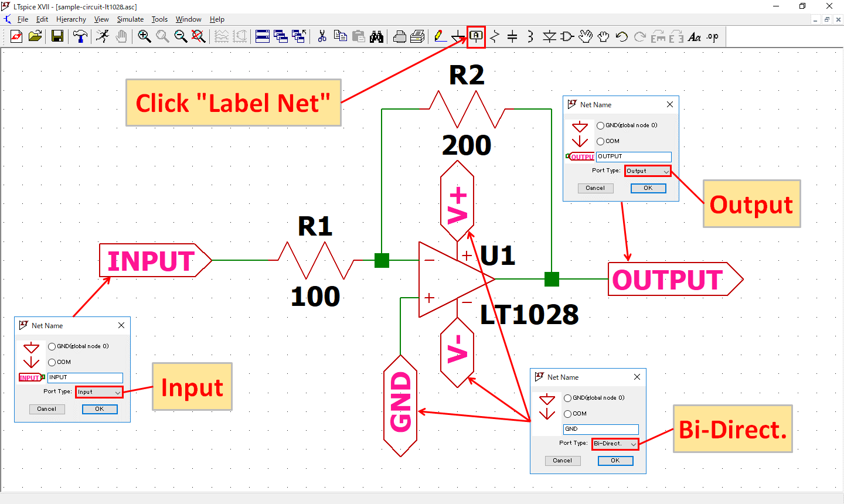
Task: Click Cancel in the OUTPUT Net Name dialog
Action: 595,188
